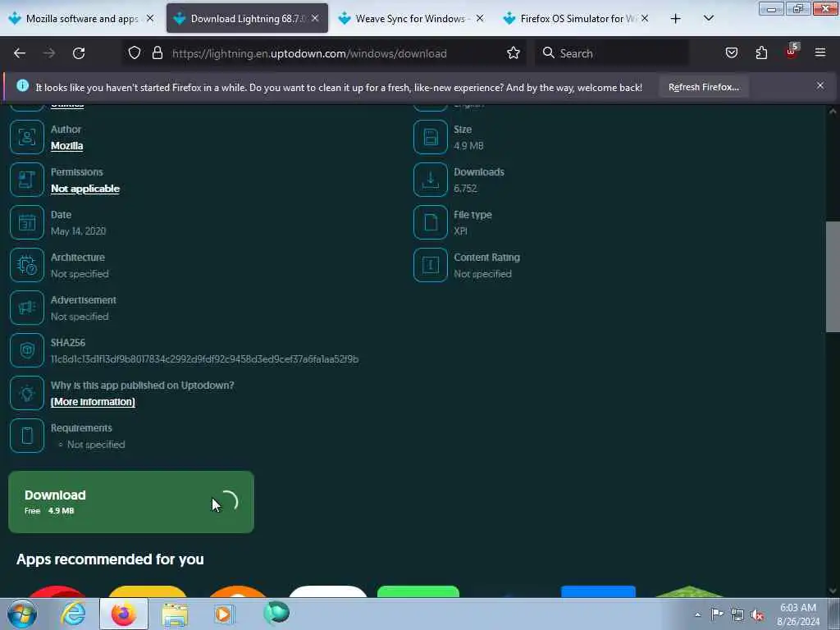This screenshot has width=840, height=630.
Task: Switch to the Weave Sync for Windows tab
Action: (x=411, y=19)
